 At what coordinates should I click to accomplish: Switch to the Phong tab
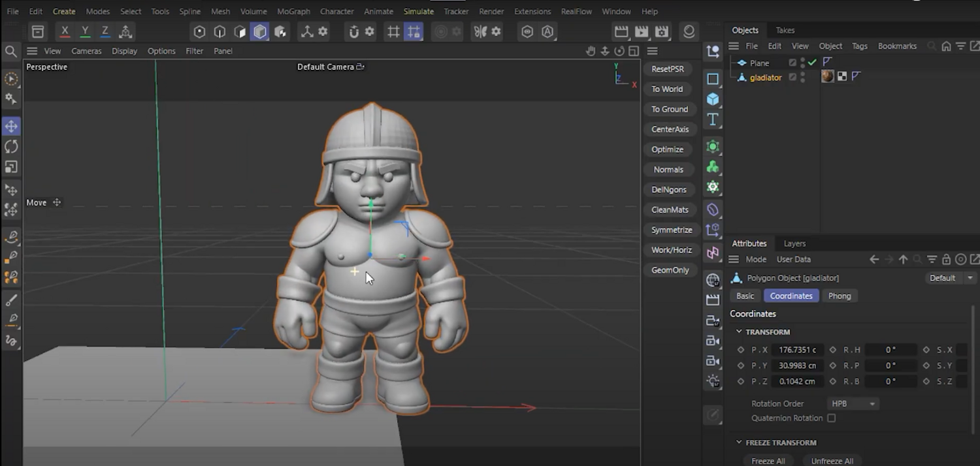[839, 296]
